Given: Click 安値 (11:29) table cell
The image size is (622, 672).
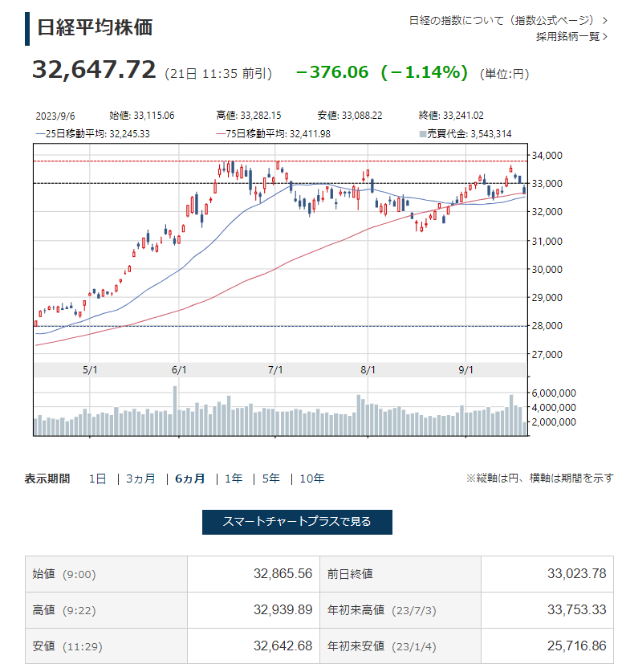Looking at the screenshot, I should click(106, 646).
